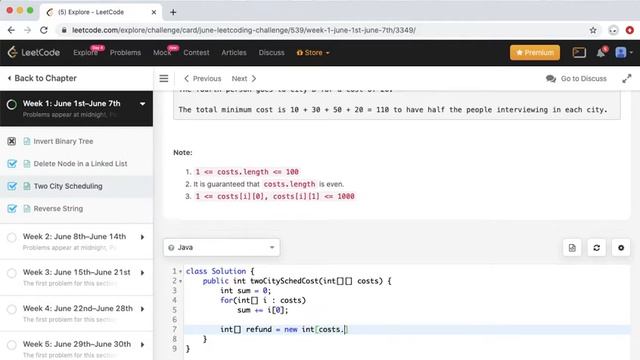The height and width of the screenshot is (360, 640).
Task: Expand Week 2: June 8th–June 14th arrow
Action: click(x=142, y=237)
